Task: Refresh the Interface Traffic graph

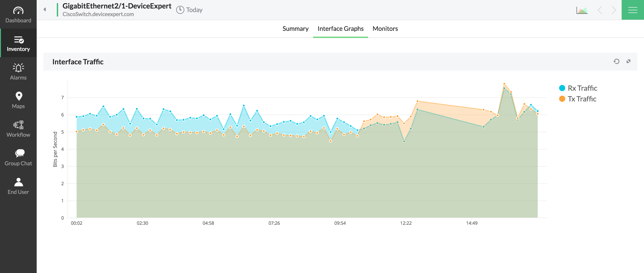Action: click(x=616, y=61)
